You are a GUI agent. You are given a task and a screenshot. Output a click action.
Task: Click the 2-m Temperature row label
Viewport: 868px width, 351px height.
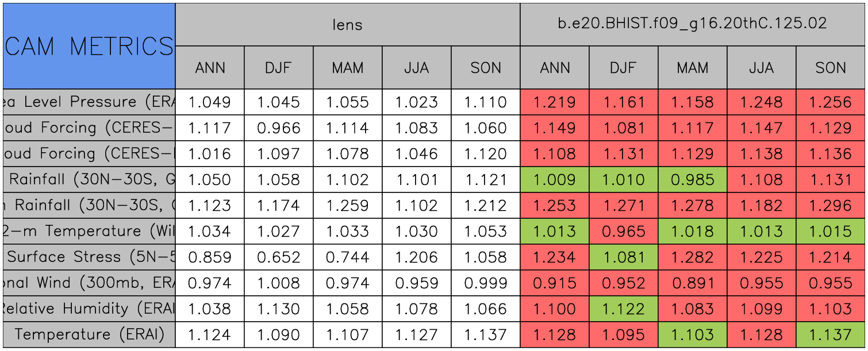pyautogui.click(x=89, y=231)
